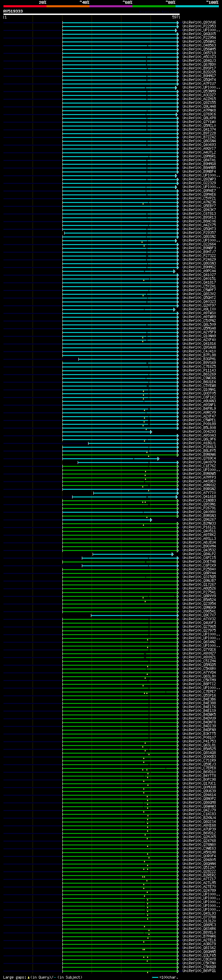Click the UniRef100_A7PIU7 label

pos(199,84)
